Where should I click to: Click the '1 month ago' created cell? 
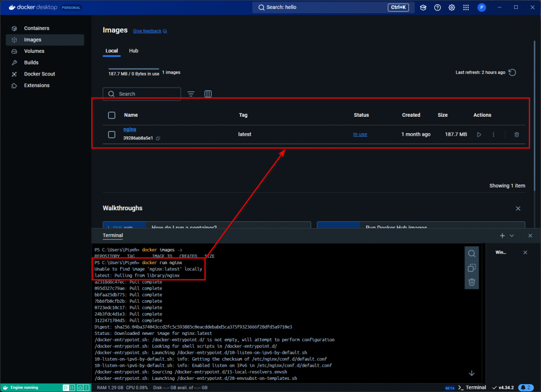click(x=416, y=135)
